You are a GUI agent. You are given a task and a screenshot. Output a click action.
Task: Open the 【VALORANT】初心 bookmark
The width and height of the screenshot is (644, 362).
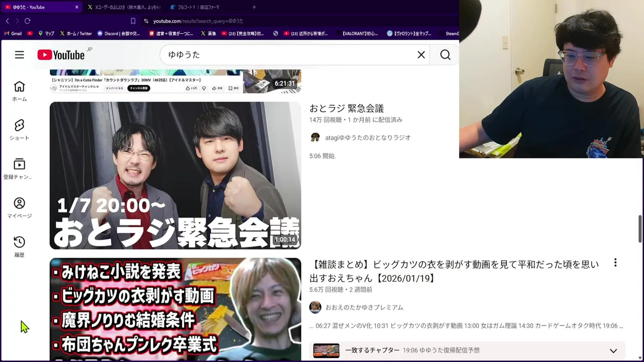pyautogui.click(x=356, y=34)
